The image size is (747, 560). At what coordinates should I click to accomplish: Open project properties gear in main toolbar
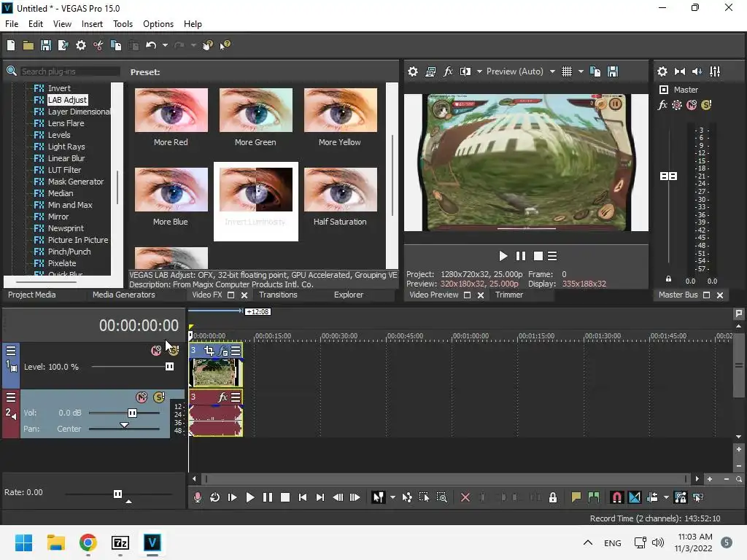[x=81, y=45]
